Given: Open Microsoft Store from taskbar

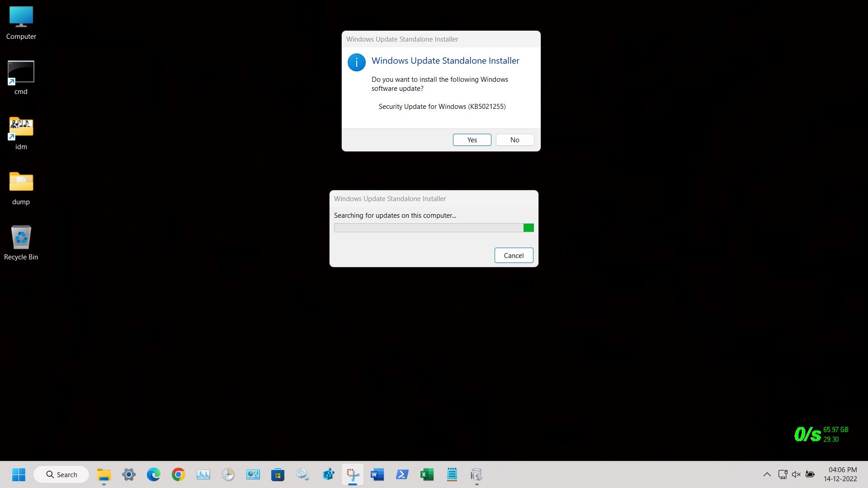Looking at the screenshot, I should coord(278,474).
